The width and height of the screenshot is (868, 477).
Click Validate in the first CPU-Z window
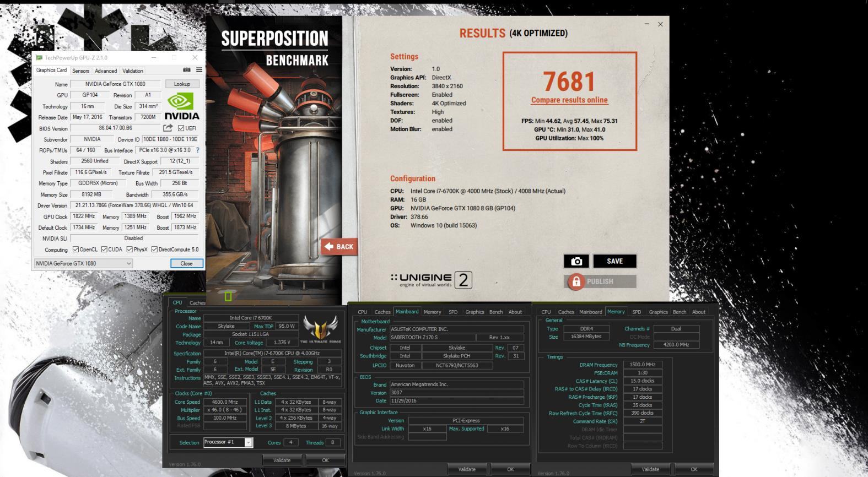[282, 460]
